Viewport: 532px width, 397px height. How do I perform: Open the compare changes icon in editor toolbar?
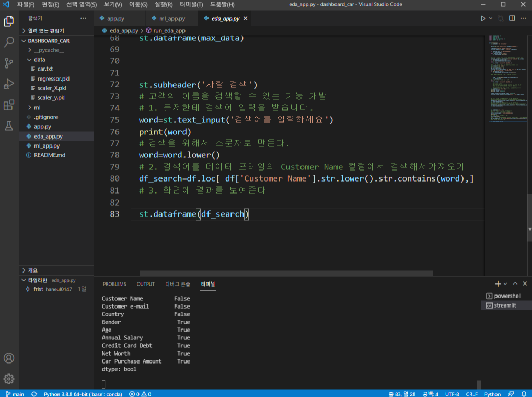[x=501, y=18]
